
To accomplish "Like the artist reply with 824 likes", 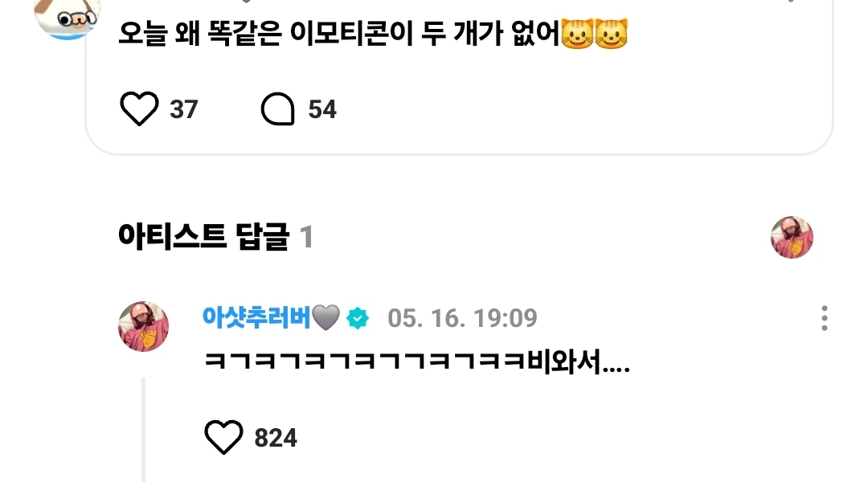I will pos(223,437).
